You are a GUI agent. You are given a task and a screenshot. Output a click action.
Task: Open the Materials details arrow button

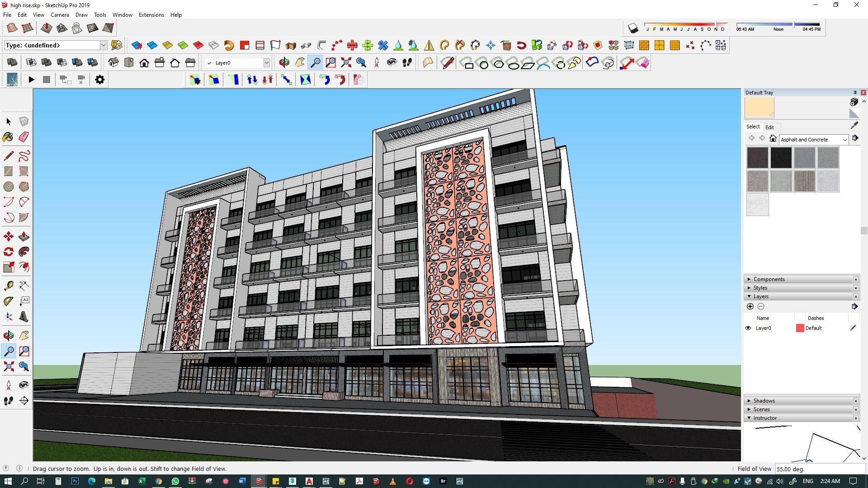(855, 139)
